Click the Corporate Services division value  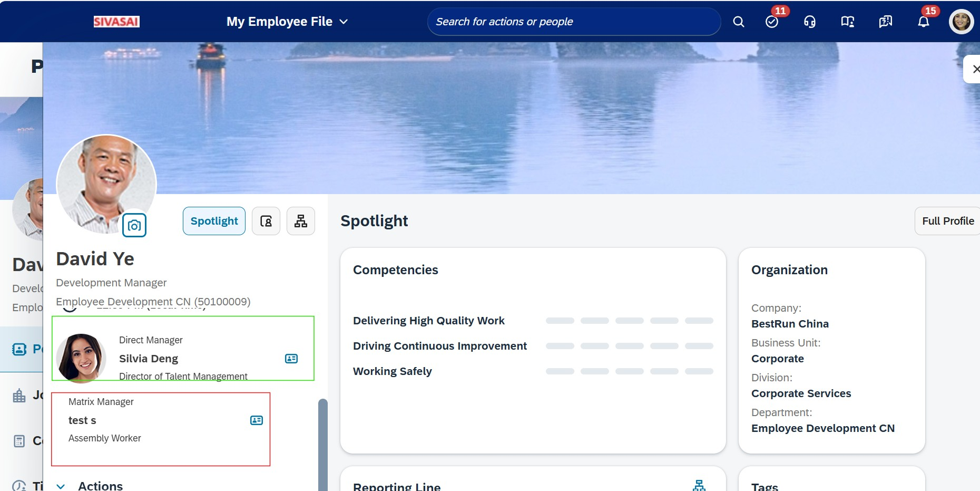(x=801, y=393)
